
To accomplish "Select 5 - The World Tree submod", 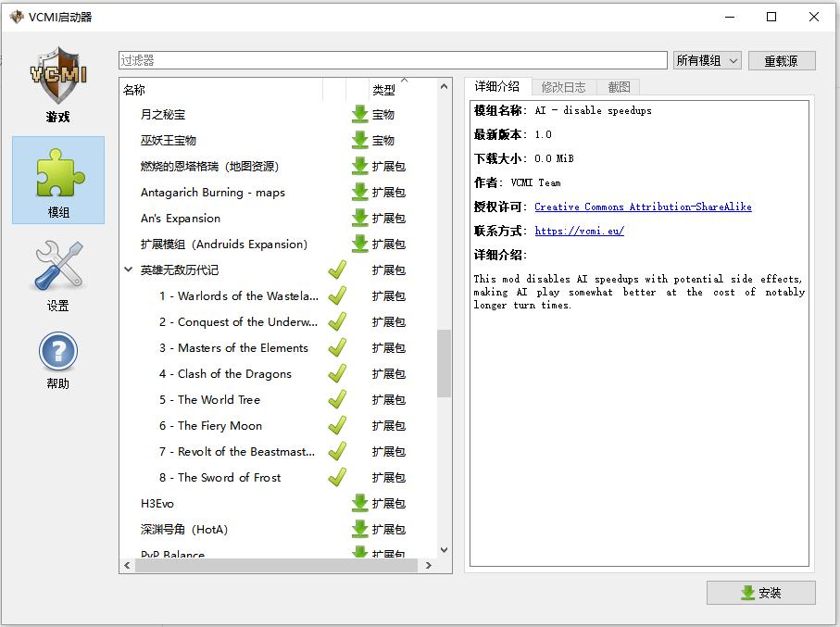I will pyautogui.click(x=279, y=399).
